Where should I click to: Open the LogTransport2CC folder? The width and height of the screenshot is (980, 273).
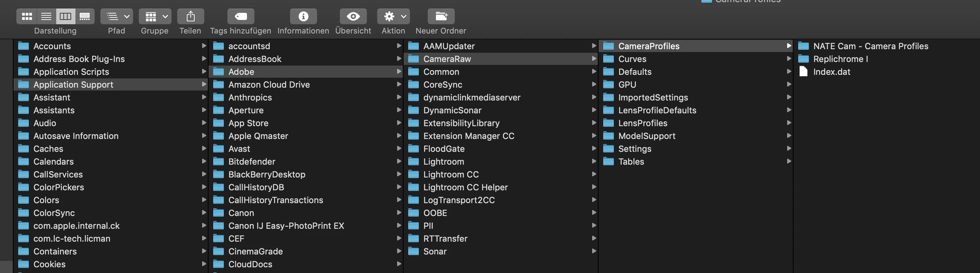pos(501,200)
